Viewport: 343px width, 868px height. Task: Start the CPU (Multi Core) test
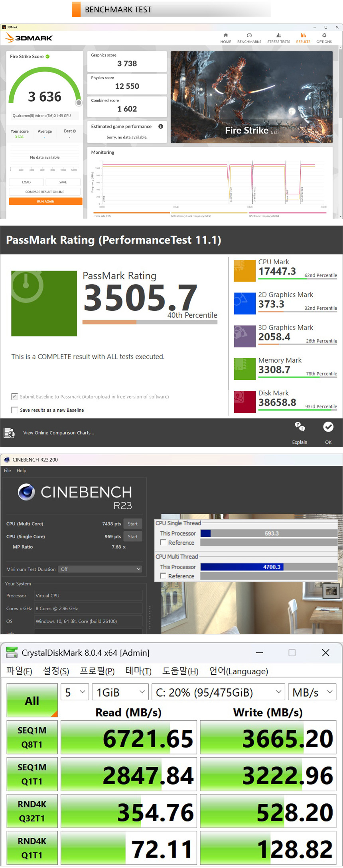pyautogui.click(x=132, y=524)
